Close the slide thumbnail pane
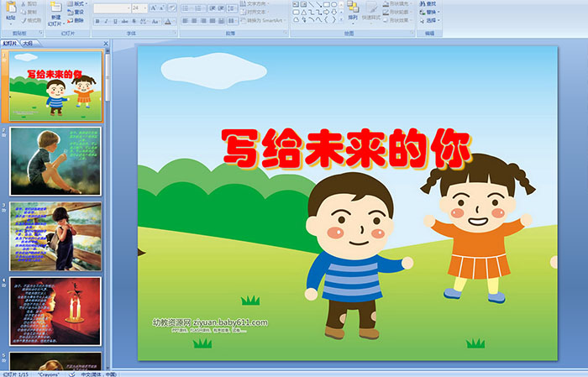Viewport: 588px width, 377px height. tap(106, 44)
